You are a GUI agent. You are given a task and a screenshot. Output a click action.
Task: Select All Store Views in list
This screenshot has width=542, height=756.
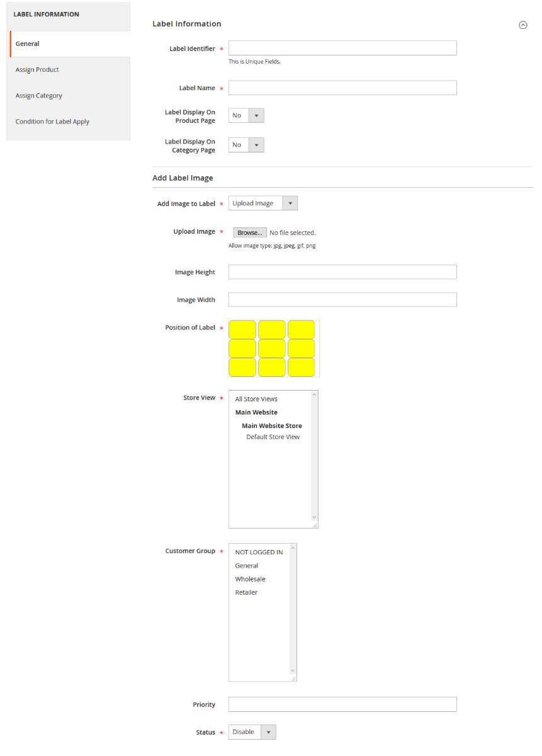click(x=256, y=399)
